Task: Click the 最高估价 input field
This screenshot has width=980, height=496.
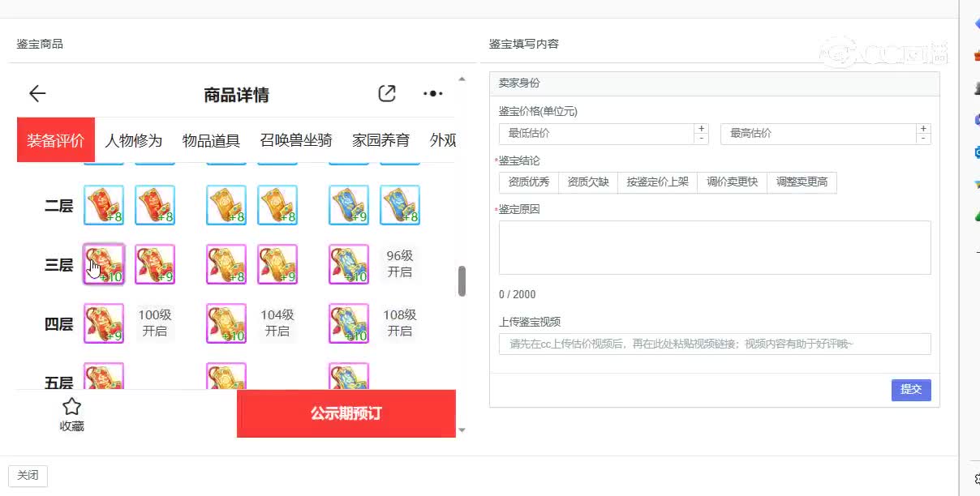Action: click(x=819, y=134)
